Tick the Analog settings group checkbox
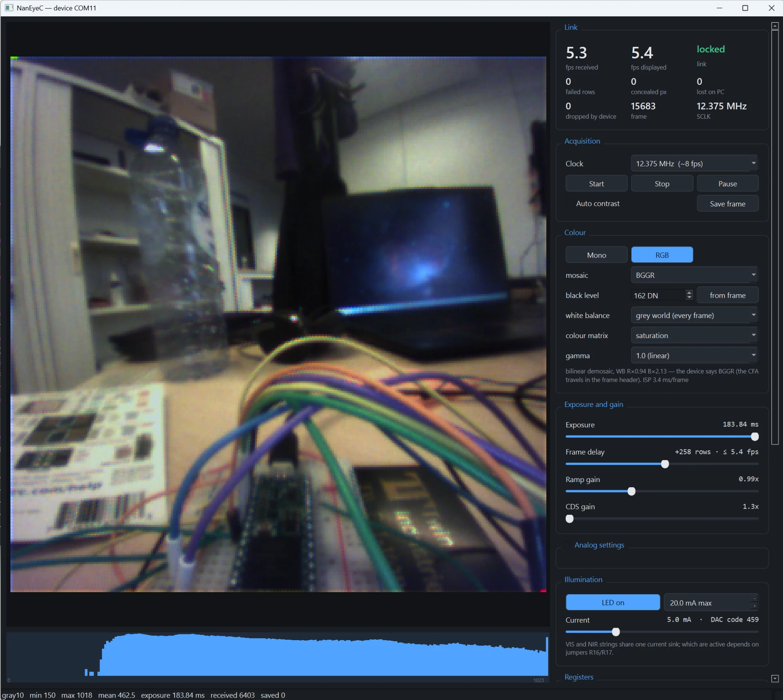Image resolution: width=783 pixels, height=700 pixels. pos(568,545)
